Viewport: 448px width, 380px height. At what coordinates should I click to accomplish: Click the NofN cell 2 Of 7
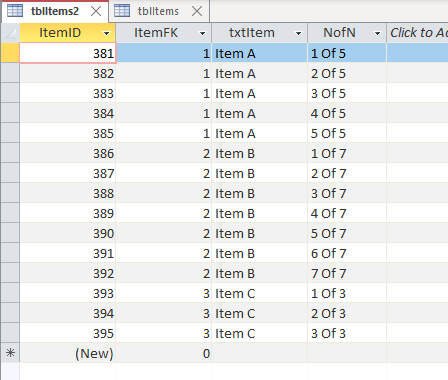point(347,173)
